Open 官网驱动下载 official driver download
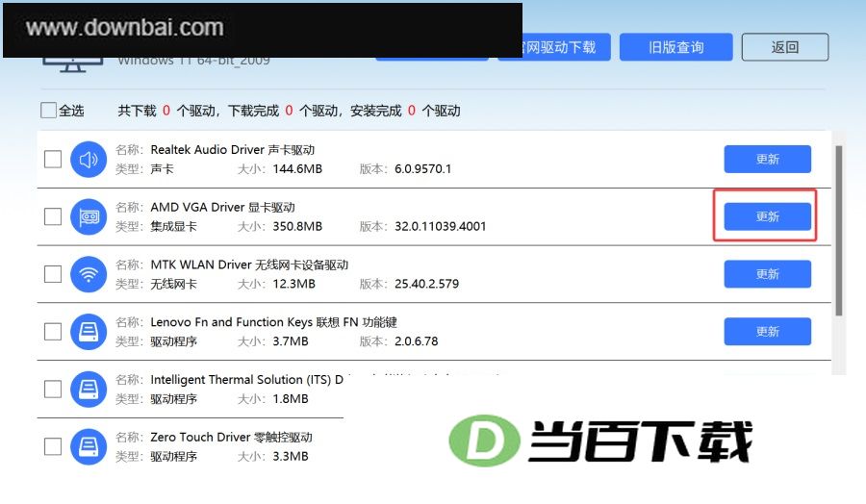This screenshot has height=504, width=866. 566,47
